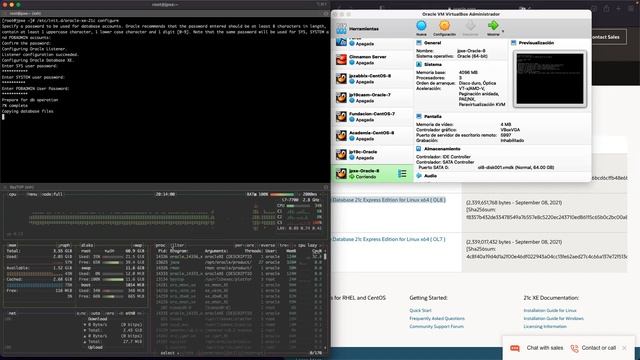Toggle the swap option in disks box
This screenshot has height=360, width=640.
(138, 245)
